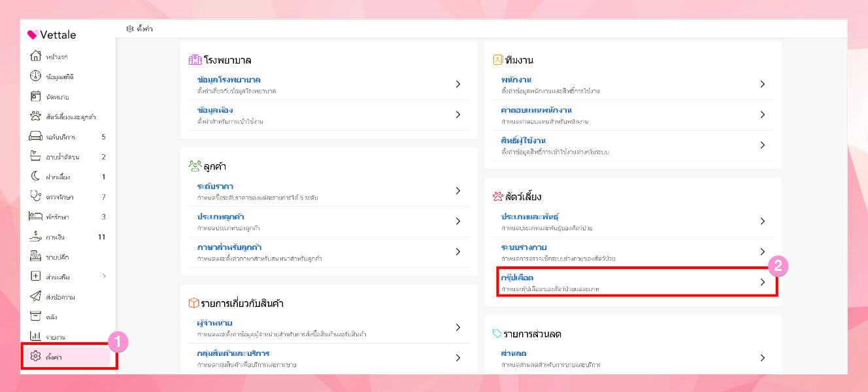The width and height of the screenshot is (868, 392).
Task: Open the staff (พนักงาน) settings link
Action: (512, 80)
